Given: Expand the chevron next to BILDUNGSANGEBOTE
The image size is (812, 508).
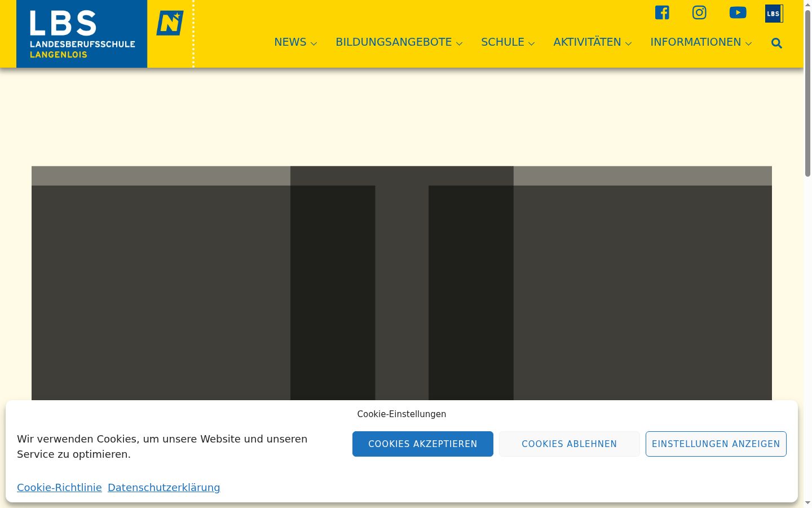Looking at the screenshot, I should [x=459, y=44].
